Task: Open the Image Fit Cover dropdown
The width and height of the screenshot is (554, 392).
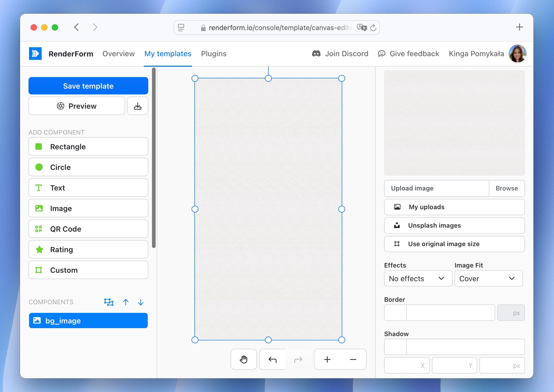Action: pos(488,278)
